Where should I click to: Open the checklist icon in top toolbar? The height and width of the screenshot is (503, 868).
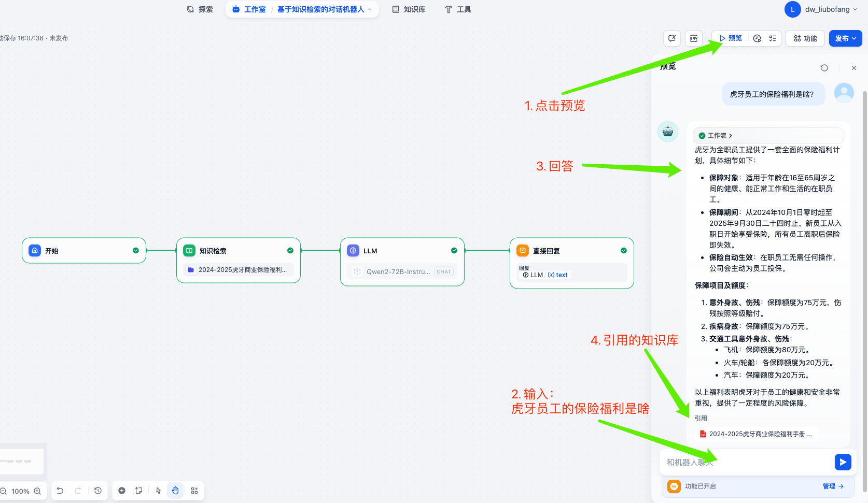[x=773, y=38]
